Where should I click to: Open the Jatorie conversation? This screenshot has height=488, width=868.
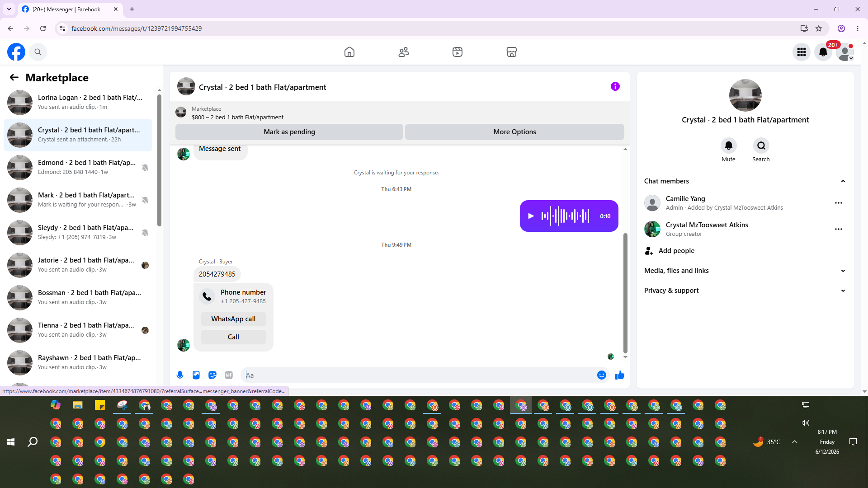[x=78, y=265]
